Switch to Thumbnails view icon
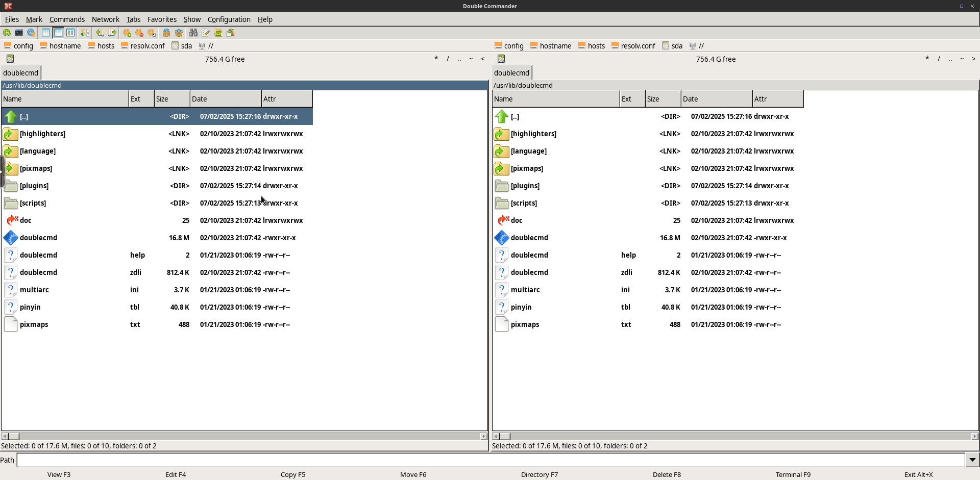The width and height of the screenshot is (980, 480). [70, 33]
